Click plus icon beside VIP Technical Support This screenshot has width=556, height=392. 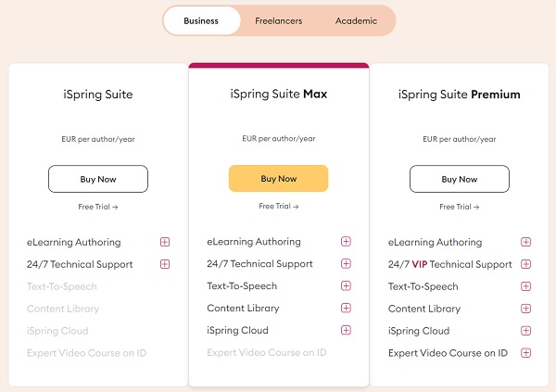(x=526, y=265)
